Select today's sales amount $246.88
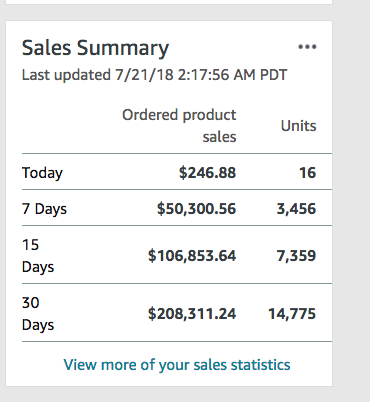 (207, 173)
